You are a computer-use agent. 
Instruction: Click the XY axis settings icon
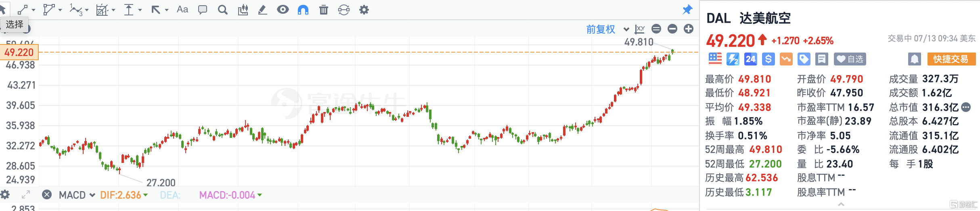pyautogui.click(x=640, y=29)
